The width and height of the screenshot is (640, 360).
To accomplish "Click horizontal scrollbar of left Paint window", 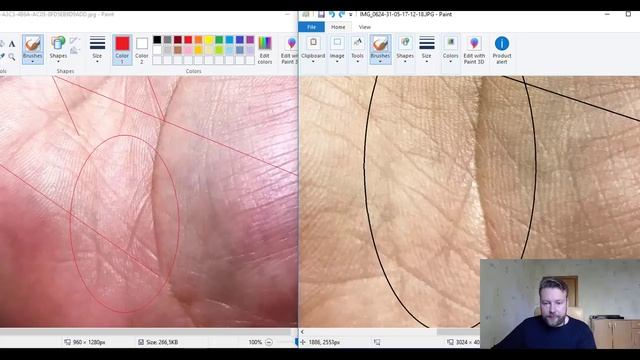I will coord(145,332).
